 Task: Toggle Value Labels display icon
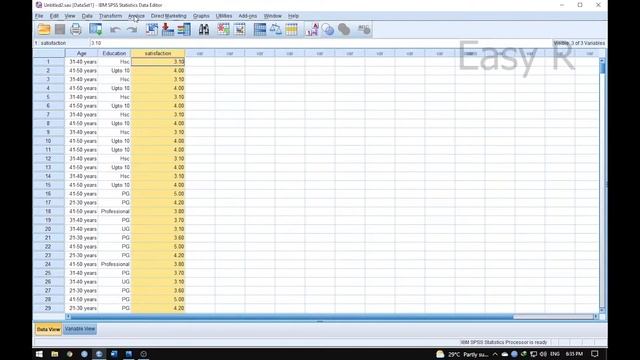click(312, 29)
